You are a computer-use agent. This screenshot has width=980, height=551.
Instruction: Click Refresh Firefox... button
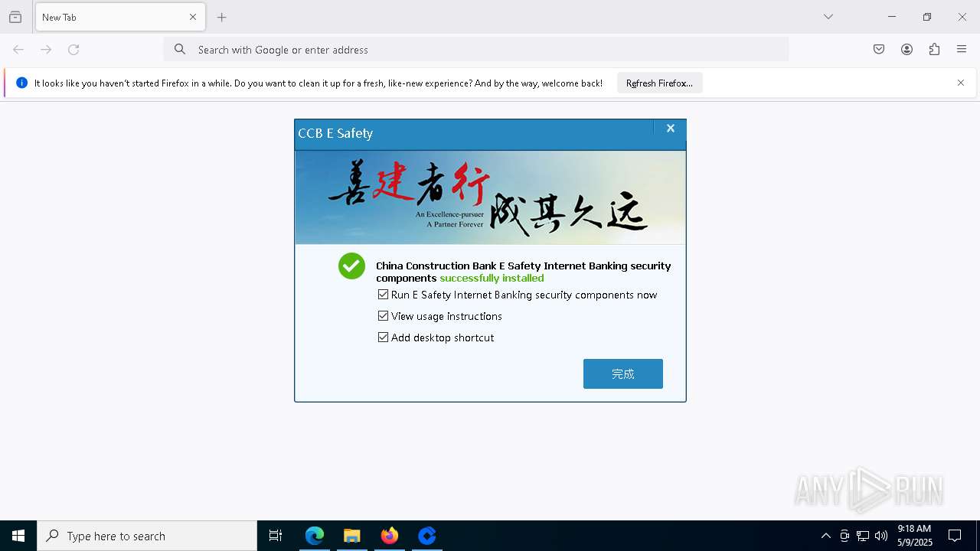[x=659, y=83]
